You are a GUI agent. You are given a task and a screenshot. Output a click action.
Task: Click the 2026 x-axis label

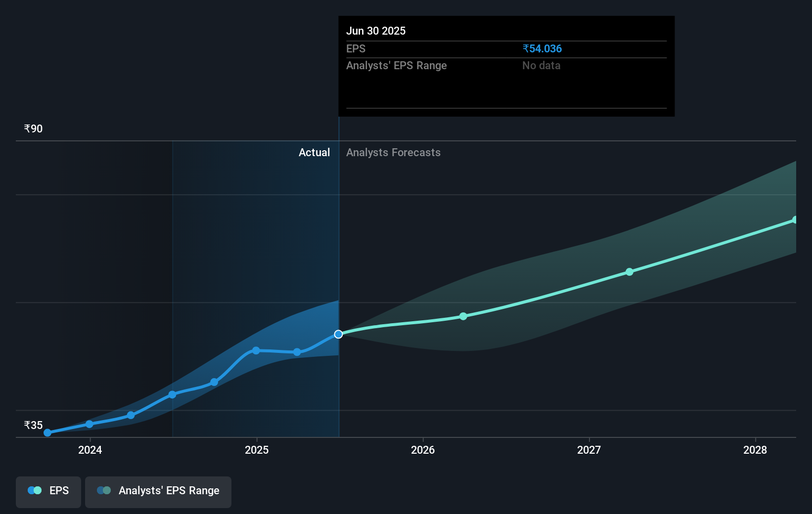click(423, 450)
